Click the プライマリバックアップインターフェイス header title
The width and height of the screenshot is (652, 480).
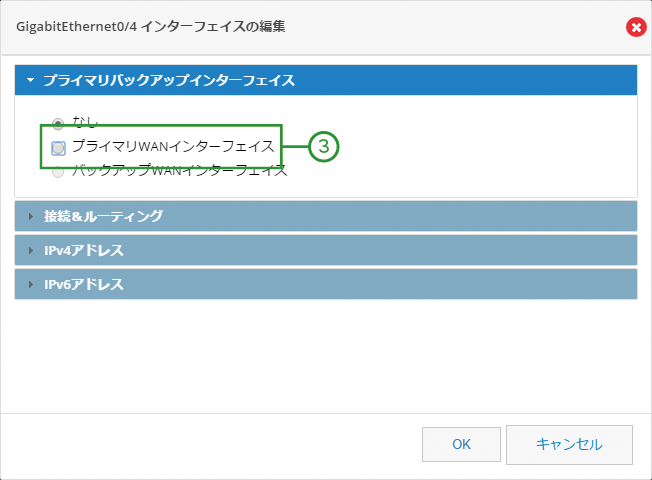coord(169,80)
